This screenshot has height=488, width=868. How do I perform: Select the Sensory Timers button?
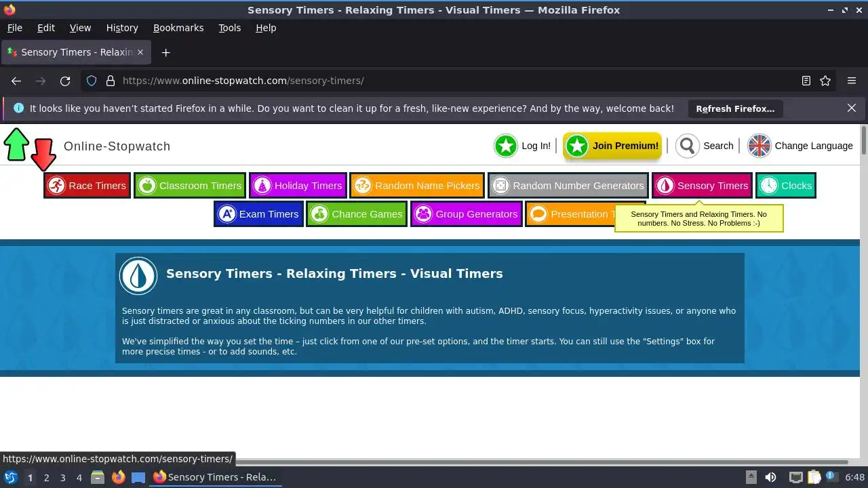702,186
